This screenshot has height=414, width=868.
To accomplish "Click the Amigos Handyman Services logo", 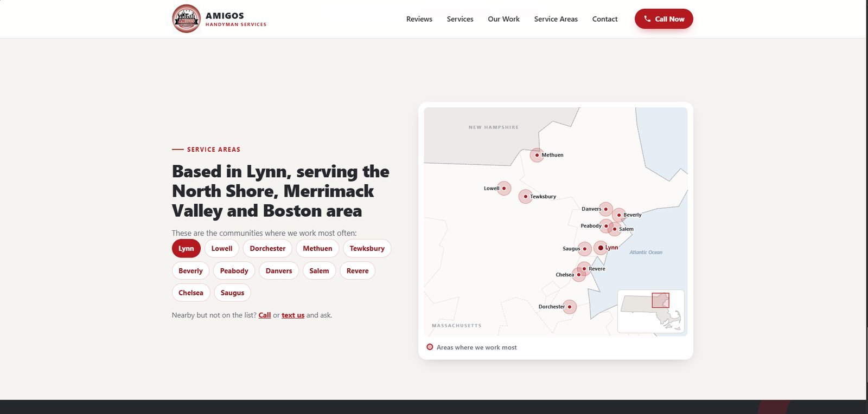I will point(219,19).
